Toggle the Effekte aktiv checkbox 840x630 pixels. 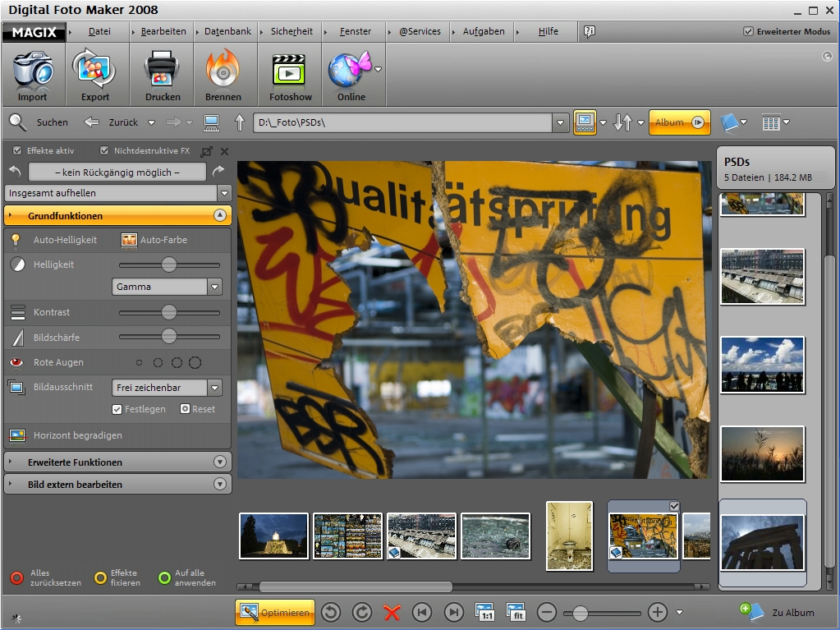[17, 151]
